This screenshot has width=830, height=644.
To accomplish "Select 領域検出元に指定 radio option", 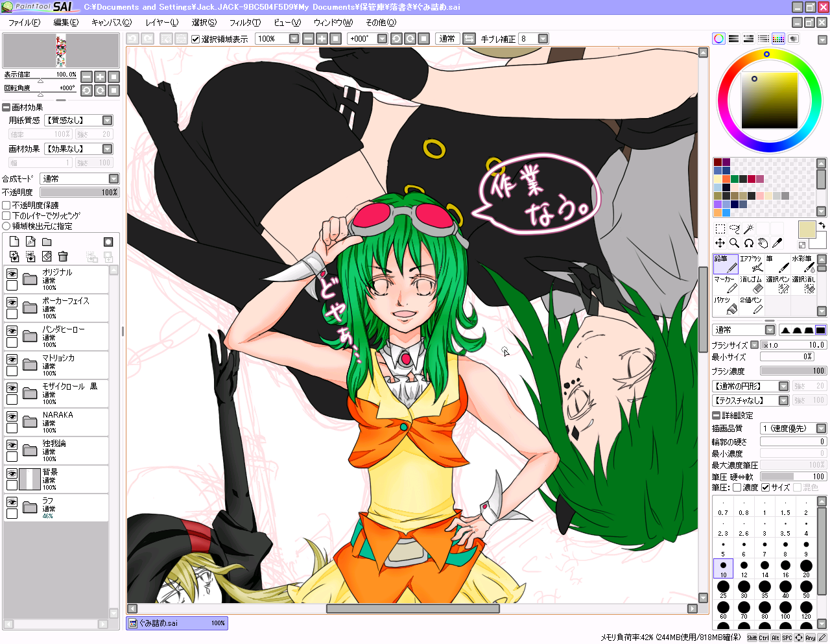I will pyautogui.click(x=6, y=226).
